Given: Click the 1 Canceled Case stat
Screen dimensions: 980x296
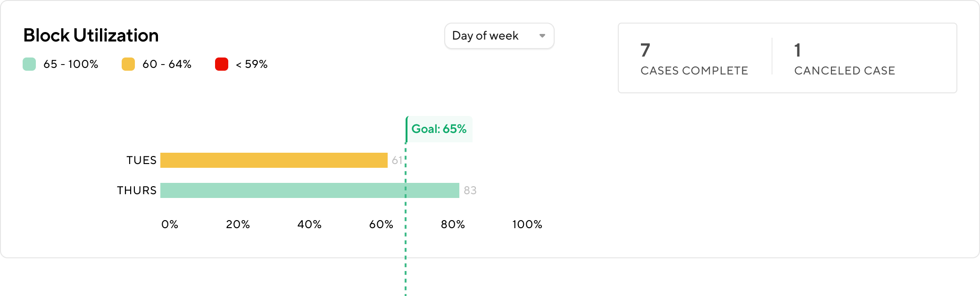Looking at the screenshot, I should (844, 58).
